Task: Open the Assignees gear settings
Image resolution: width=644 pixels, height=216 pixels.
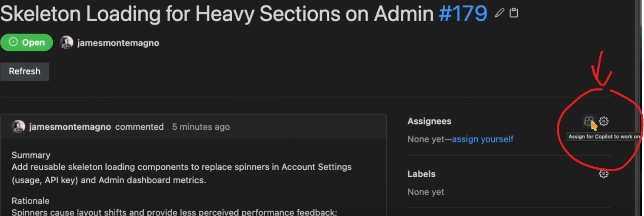Action: point(604,121)
